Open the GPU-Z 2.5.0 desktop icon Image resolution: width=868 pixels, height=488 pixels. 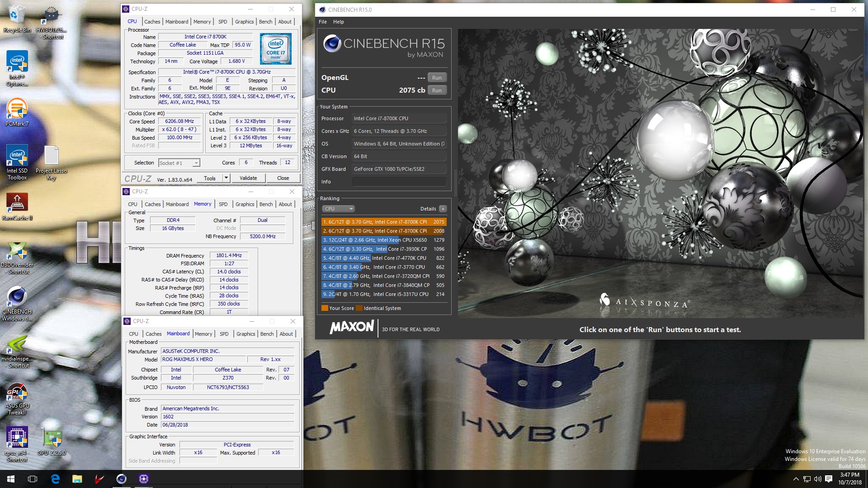[x=52, y=441]
